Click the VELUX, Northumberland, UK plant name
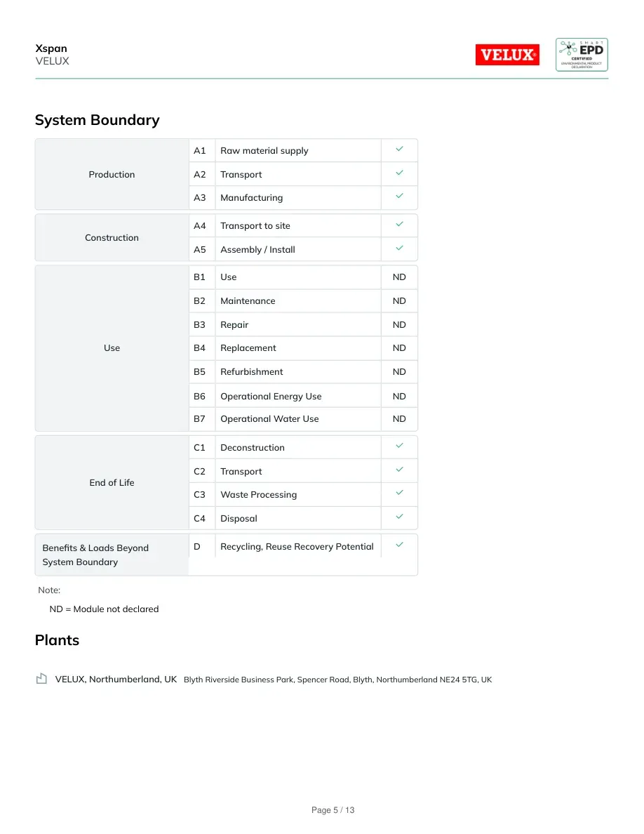The width and height of the screenshot is (644, 834). click(x=116, y=680)
